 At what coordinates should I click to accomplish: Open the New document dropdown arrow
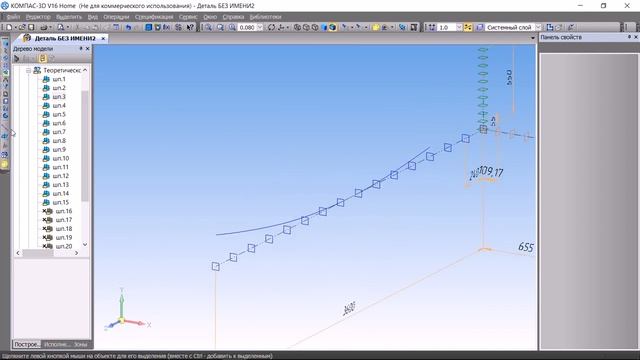15,27
